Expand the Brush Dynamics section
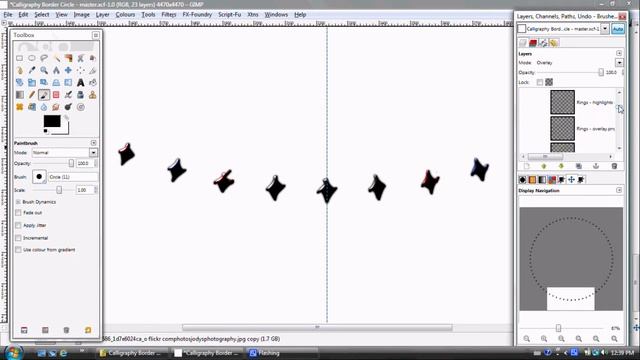The width and height of the screenshot is (640, 360). (x=18, y=202)
